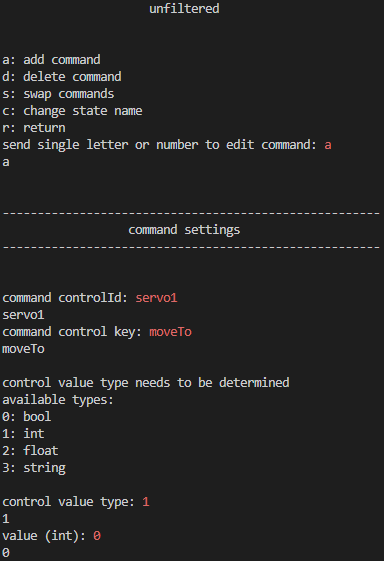Image resolution: width=384 pixels, height=561 pixels.
Task: Click the echoed white 'moveTo' line
Action: point(23,349)
